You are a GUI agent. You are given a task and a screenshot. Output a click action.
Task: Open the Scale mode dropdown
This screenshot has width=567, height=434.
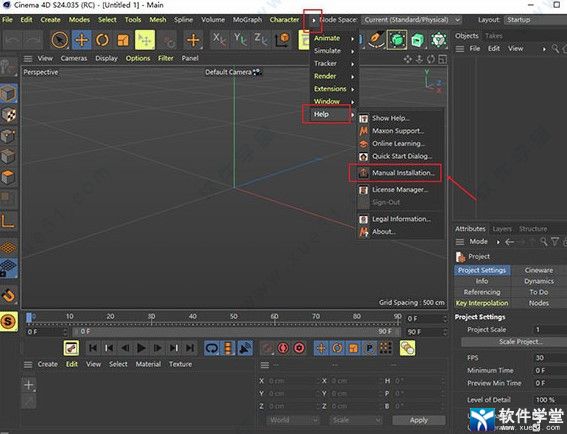click(355, 420)
